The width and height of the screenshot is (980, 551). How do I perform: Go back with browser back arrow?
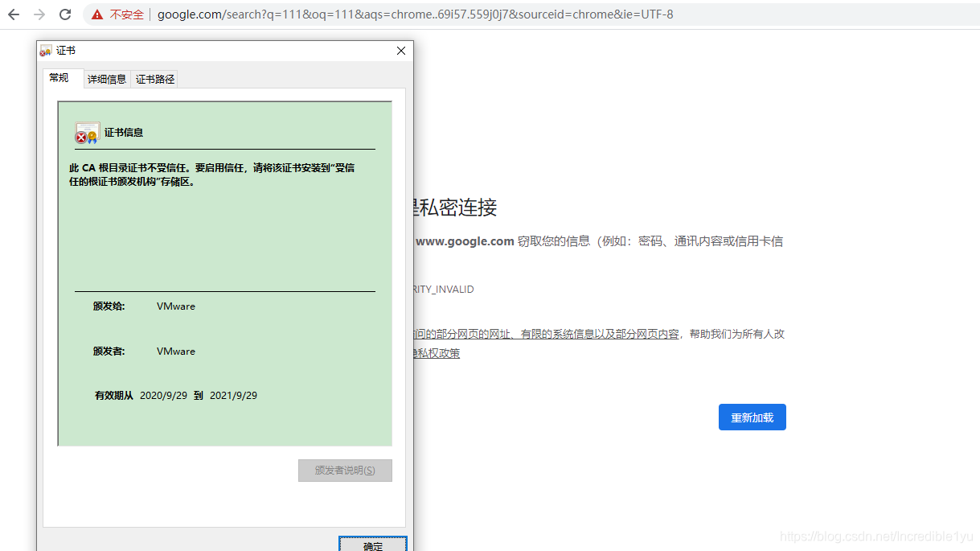(14, 14)
